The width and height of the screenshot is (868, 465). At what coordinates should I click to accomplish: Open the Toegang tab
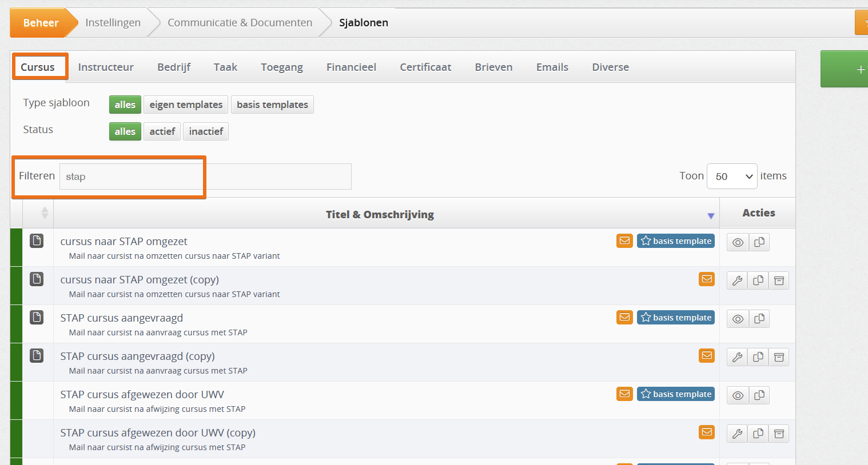282,67
